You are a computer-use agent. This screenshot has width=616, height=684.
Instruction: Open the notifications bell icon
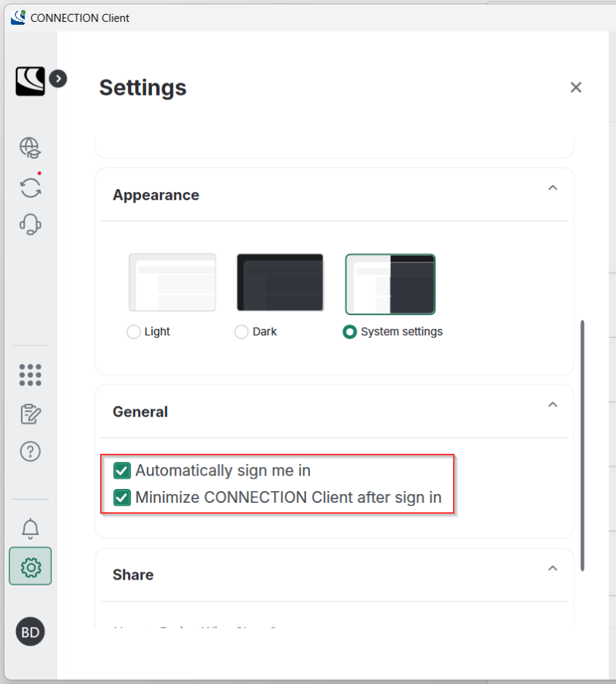pos(31,528)
